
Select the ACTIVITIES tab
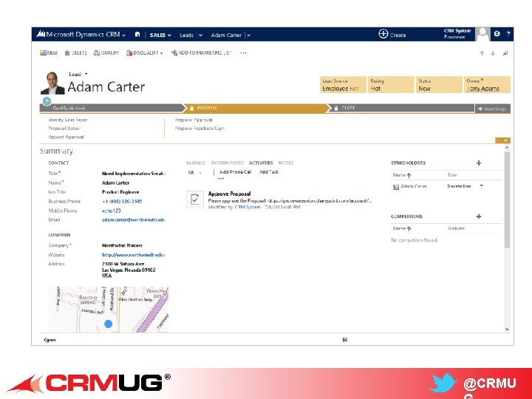261,163
